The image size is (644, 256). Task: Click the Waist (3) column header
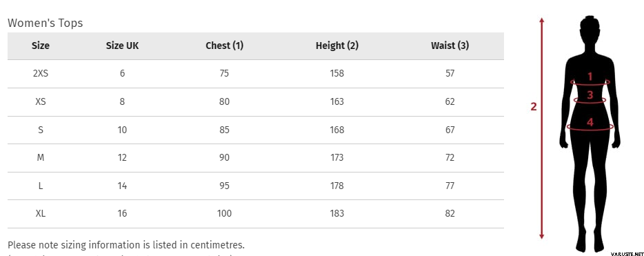[450, 46]
